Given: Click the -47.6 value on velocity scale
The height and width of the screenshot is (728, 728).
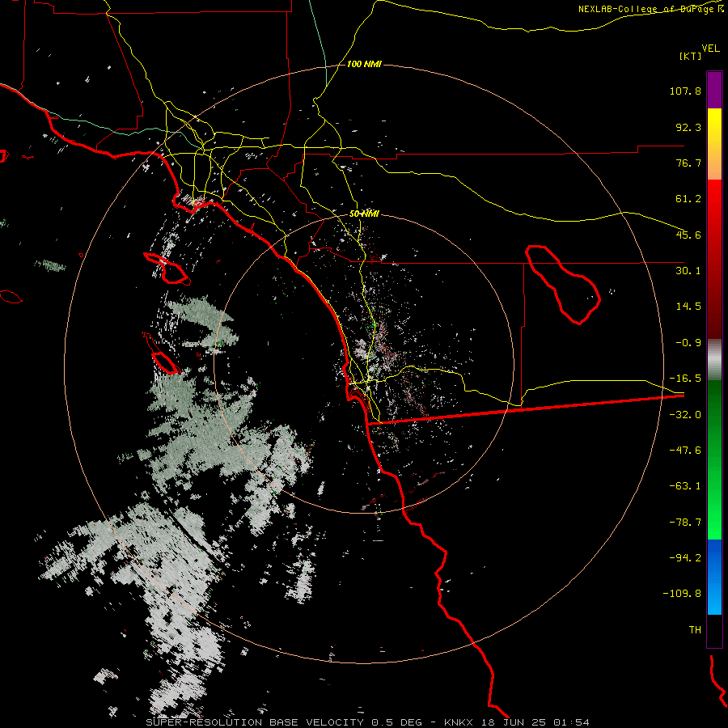Looking at the screenshot, I should (685, 451).
